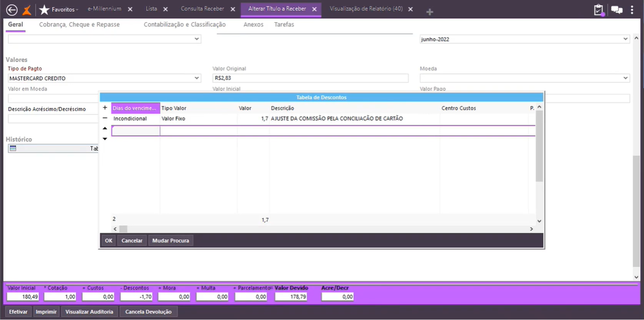Click the Parcelamento value field

(251, 297)
